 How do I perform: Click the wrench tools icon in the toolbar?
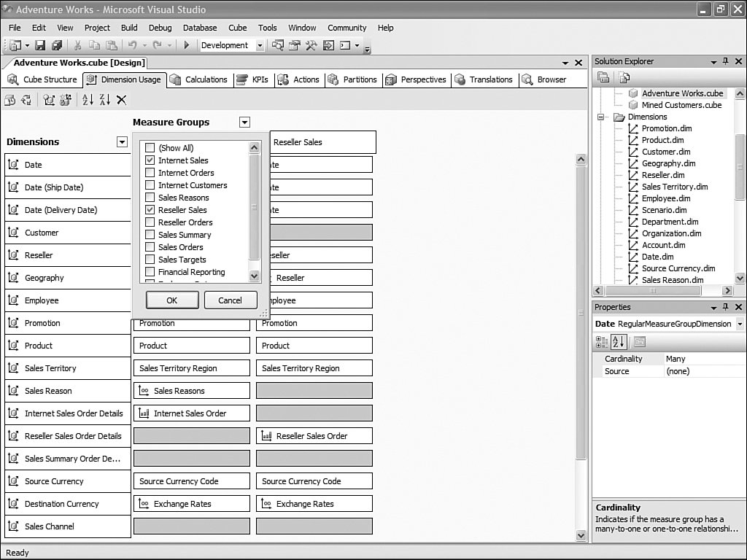point(311,45)
